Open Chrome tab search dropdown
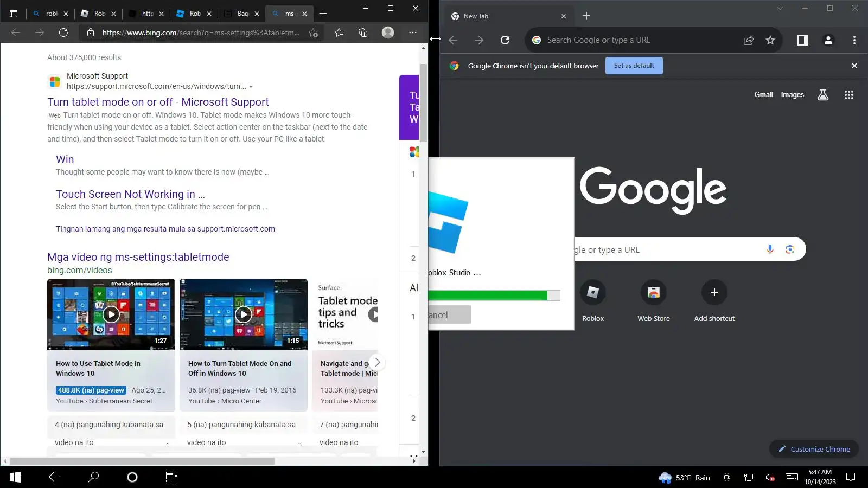 (x=780, y=8)
